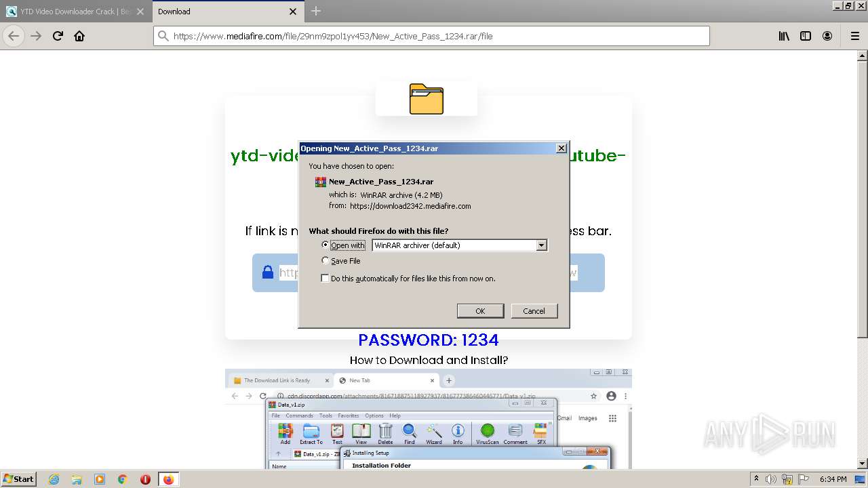The width and height of the screenshot is (868, 488).
Task: Open the Action Center flag icon
Action: 802,479
